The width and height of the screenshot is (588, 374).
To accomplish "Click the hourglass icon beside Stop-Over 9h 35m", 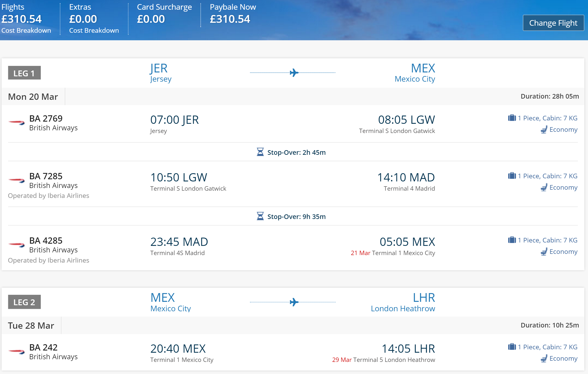I will coord(260,216).
